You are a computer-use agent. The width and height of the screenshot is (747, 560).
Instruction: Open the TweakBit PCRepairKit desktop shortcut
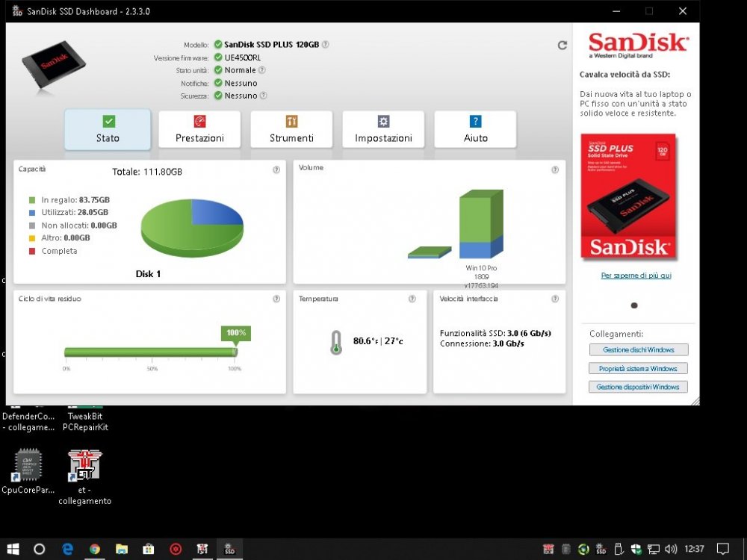click(x=85, y=417)
